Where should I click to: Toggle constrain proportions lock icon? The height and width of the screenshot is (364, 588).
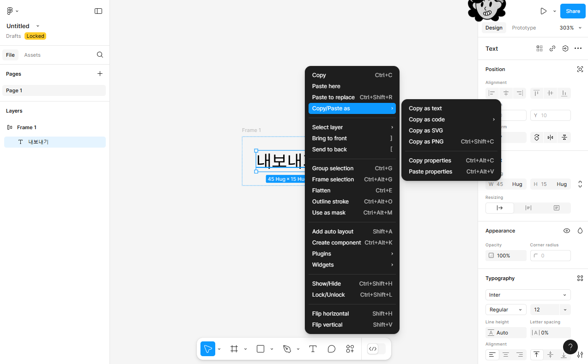[x=580, y=184]
